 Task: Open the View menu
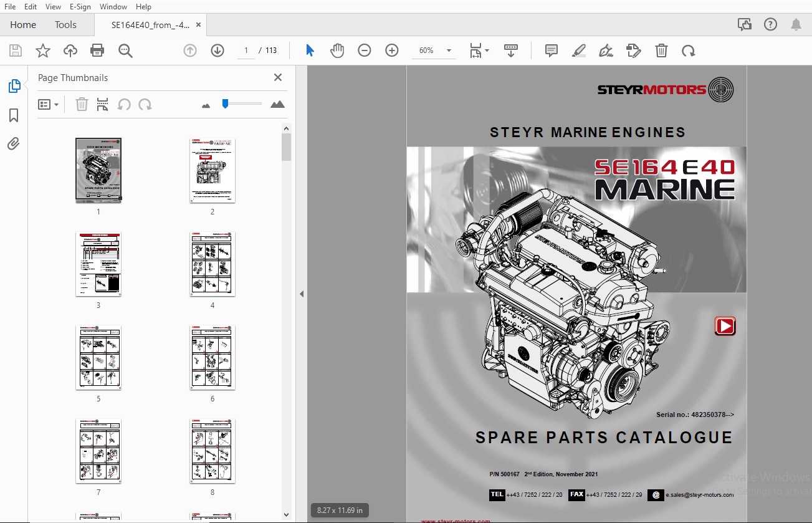tap(54, 6)
